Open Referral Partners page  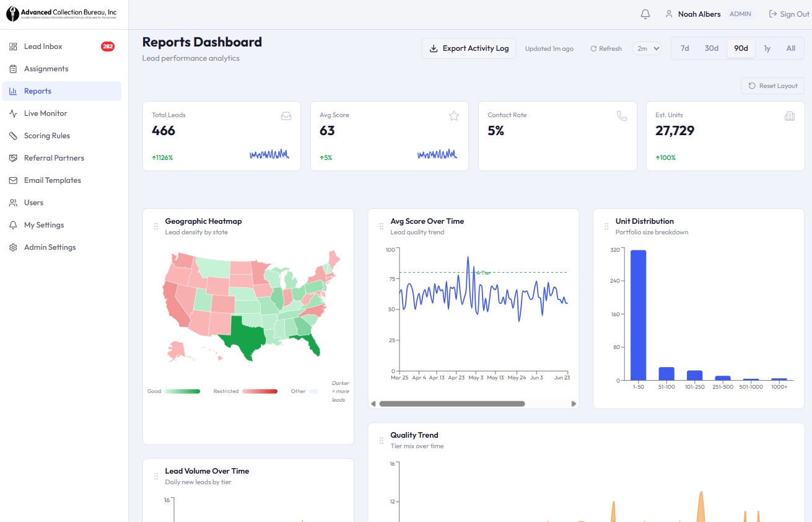[x=62, y=158]
